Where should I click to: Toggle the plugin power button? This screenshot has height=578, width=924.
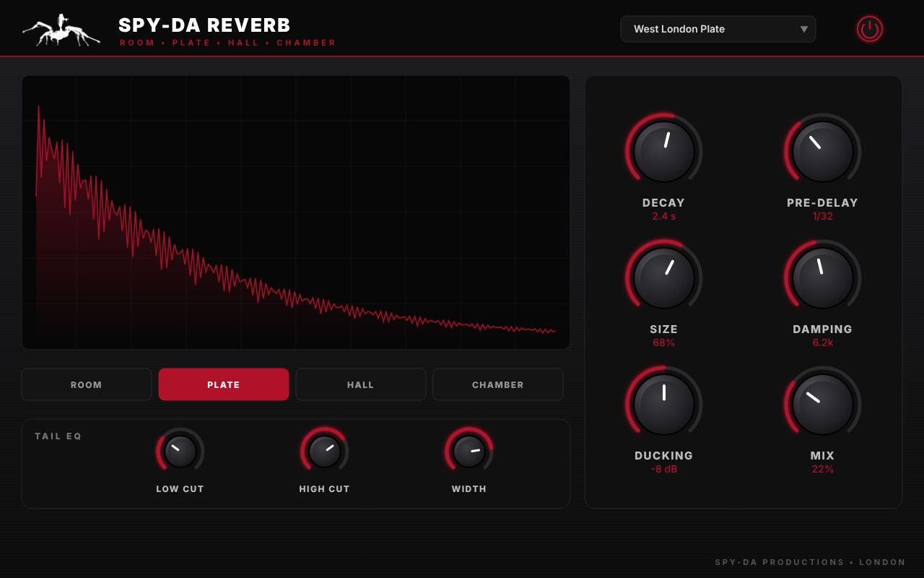(x=870, y=29)
